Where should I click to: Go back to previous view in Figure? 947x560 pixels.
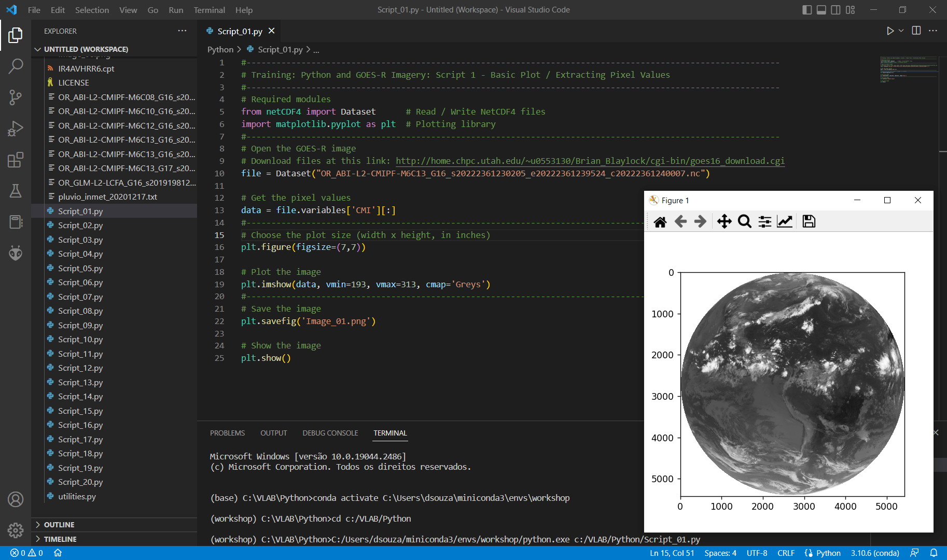tap(680, 222)
